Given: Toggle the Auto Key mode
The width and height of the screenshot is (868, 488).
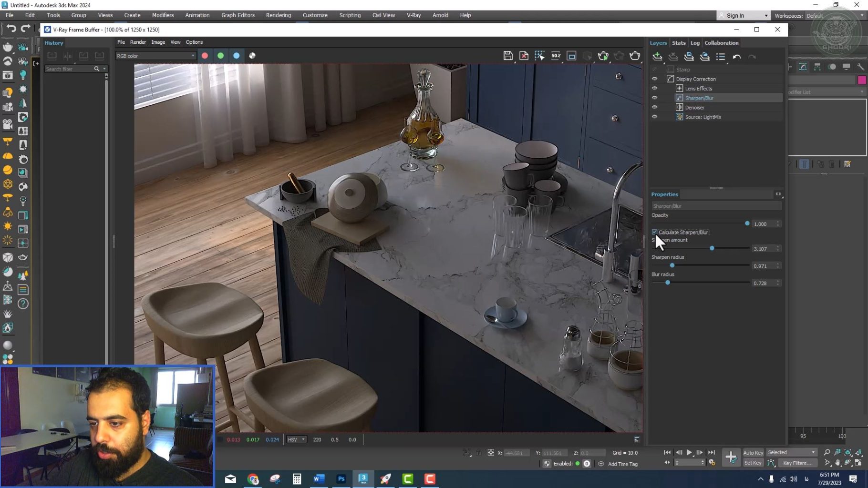Looking at the screenshot, I should coord(753,453).
